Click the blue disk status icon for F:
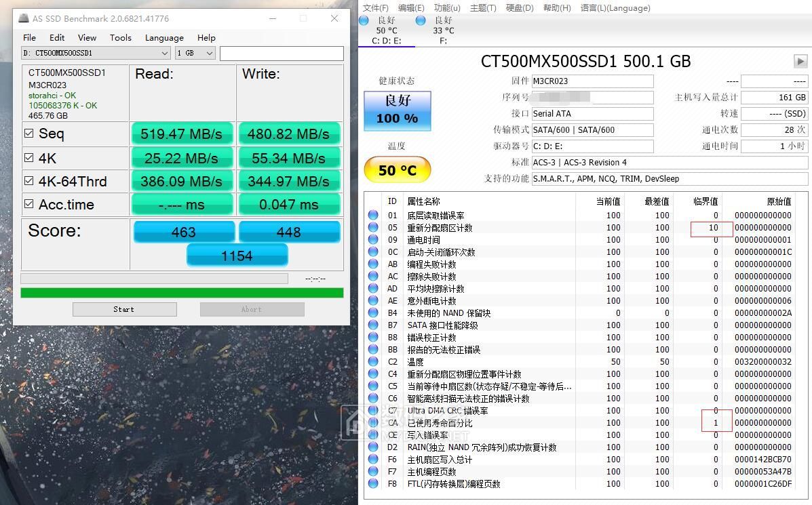Viewport: 812px width, 505px height. (421, 20)
